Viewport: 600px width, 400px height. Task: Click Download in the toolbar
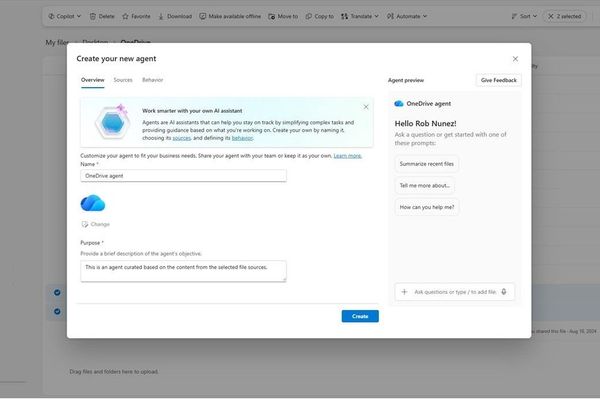(x=175, y=16)
